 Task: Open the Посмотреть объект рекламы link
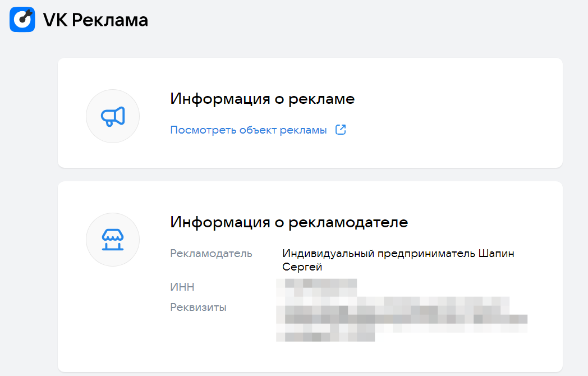(x=249, y=130)
